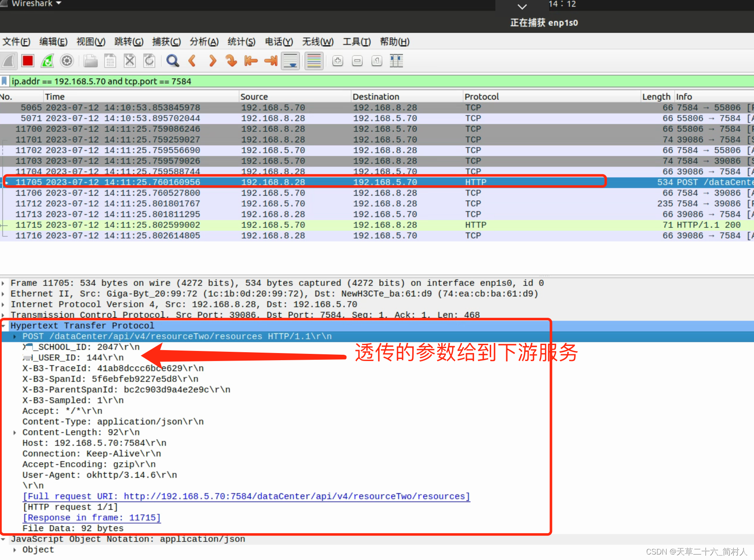This screenshot has height=560, width=754.
Task: Select packet 11712 with length 235
Action: point(377,204)
